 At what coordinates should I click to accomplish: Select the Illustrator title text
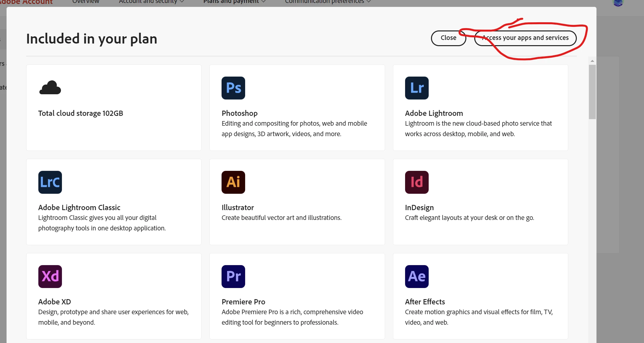(238, 208)
